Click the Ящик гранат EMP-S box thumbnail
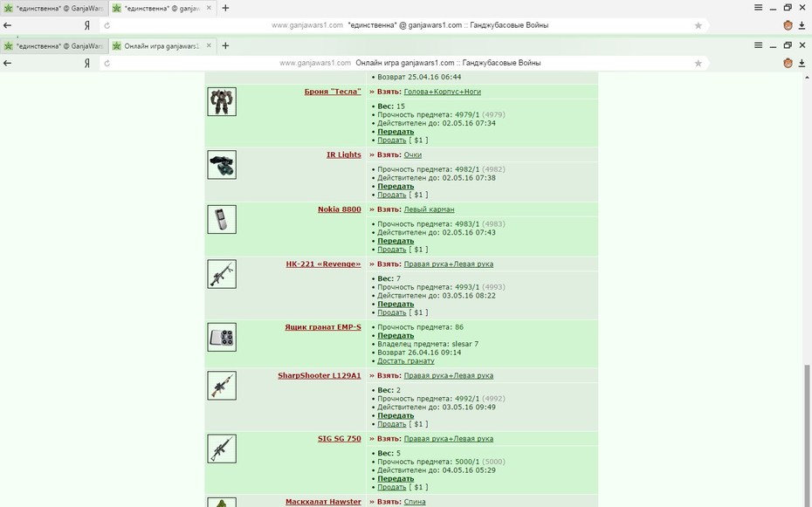 tap(222, 338)
